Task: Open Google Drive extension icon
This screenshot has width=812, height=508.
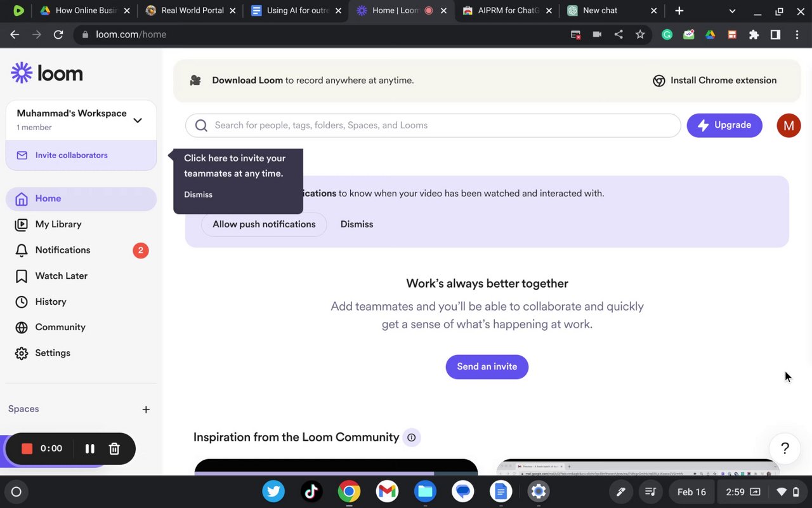Action: [x=710, y=35]
